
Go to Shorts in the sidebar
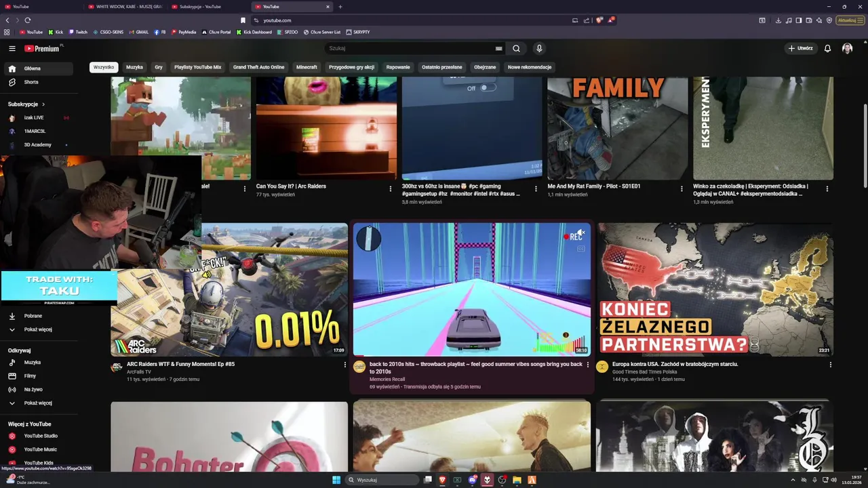point(40,82)
